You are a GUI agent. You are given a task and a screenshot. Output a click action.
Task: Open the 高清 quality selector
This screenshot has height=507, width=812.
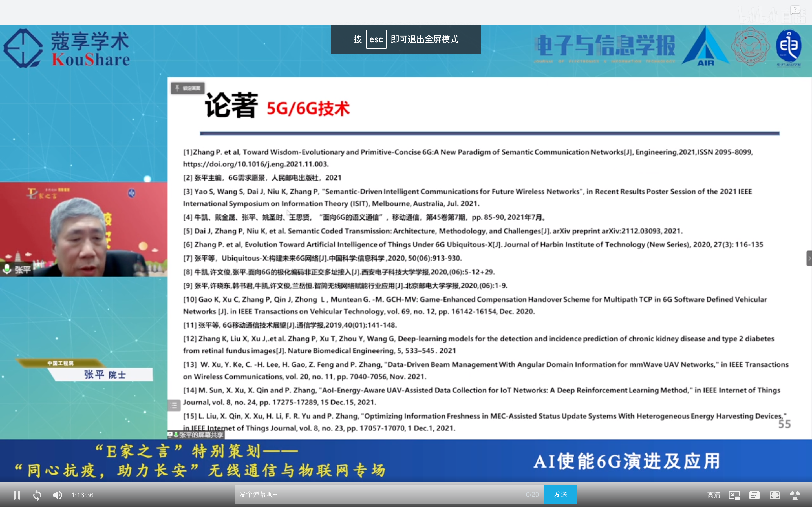tap(713, 495)
